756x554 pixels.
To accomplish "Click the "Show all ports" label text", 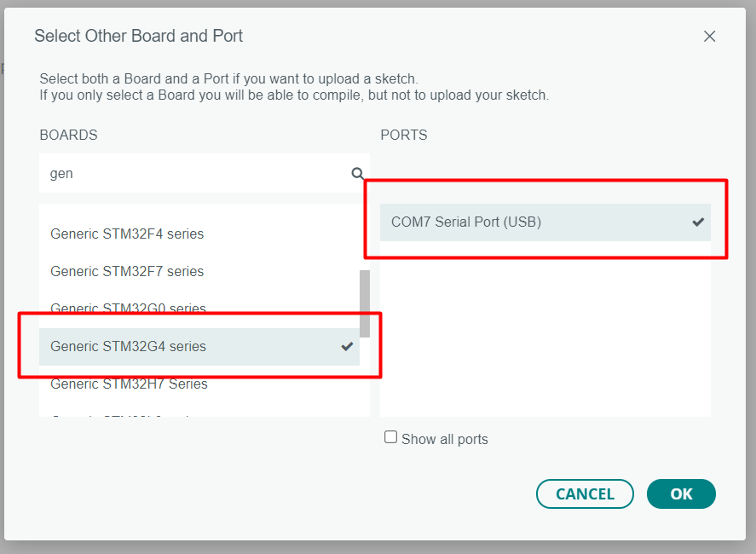I will [x=445, y=440].
